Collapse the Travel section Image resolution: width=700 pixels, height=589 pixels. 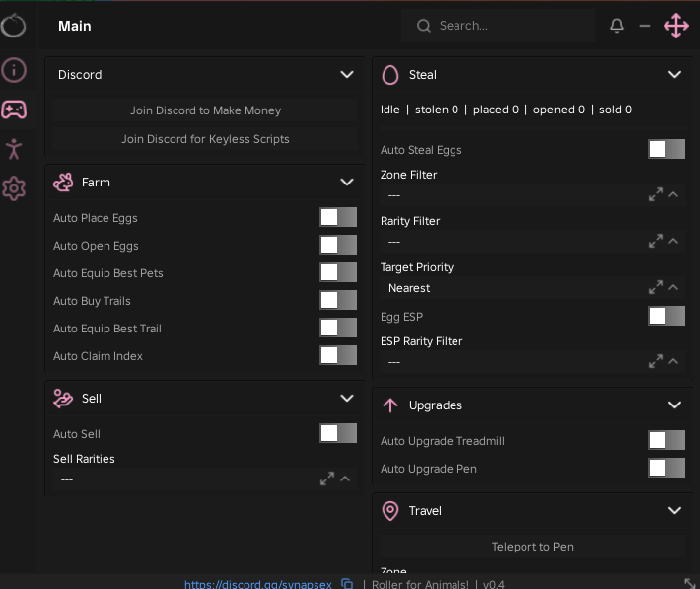click(674, 511)
